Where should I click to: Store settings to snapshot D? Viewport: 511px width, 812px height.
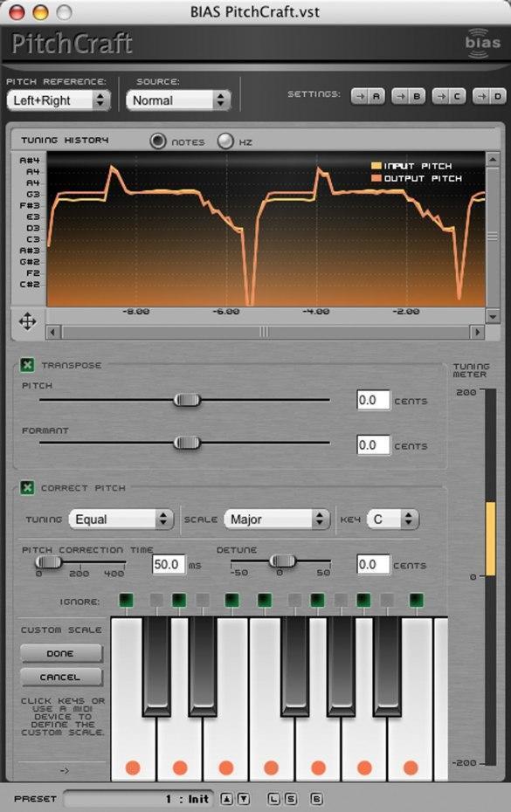[489, 96]
